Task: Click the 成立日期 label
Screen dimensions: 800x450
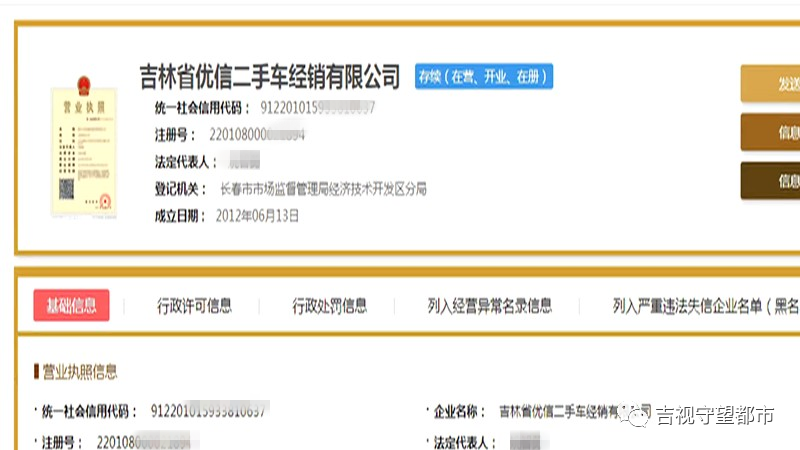Action: [x=180, y=216]
